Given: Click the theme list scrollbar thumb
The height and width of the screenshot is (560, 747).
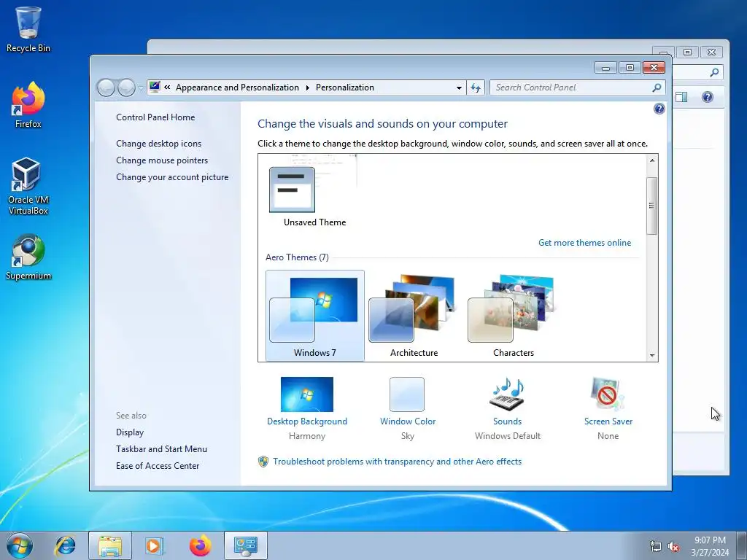Looking at the screenshot, I should [x=652, y=206].
